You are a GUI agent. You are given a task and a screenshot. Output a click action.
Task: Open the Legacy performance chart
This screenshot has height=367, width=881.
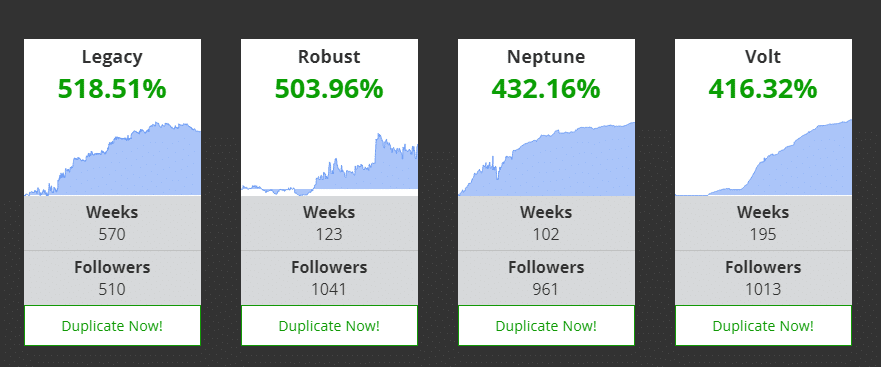tap(112, 157)
